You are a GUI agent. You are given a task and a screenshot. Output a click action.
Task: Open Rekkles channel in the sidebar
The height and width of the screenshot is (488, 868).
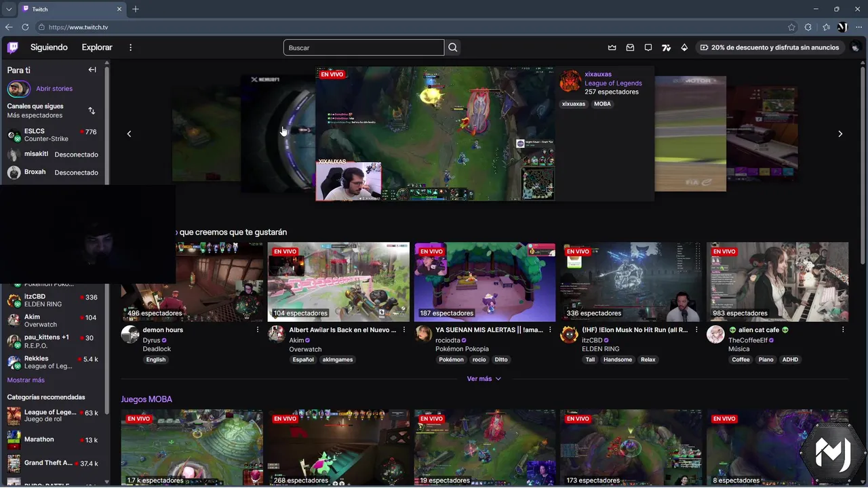click(52, 362)
